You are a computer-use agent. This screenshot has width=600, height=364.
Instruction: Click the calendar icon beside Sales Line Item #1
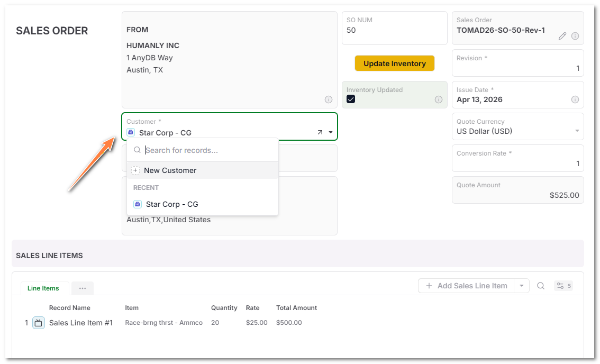[x=38, y=322]
